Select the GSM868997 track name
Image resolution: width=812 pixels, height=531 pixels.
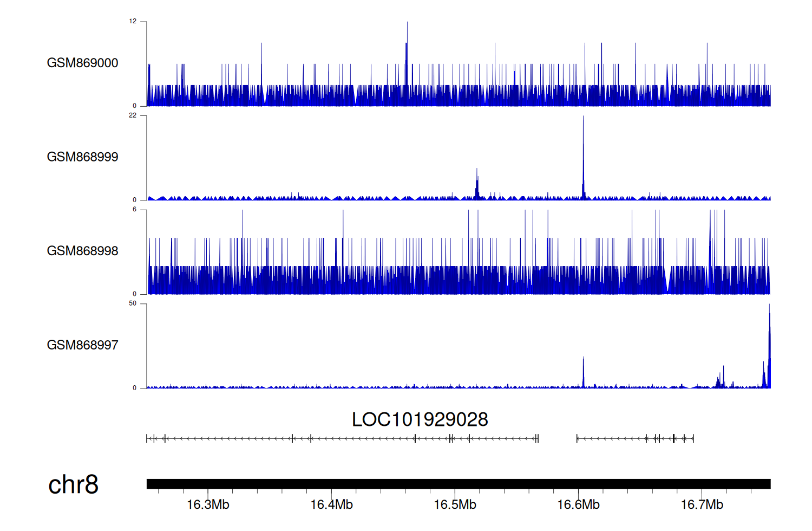coord(82,345)
